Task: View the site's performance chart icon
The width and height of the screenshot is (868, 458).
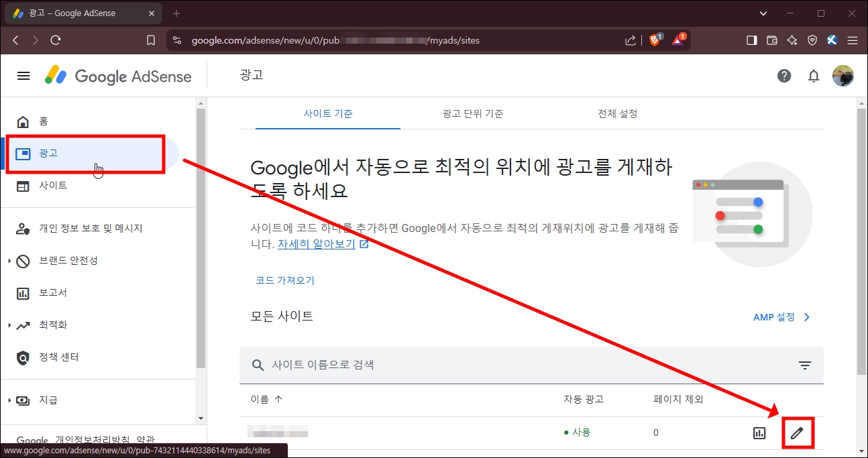Action: (759, 433)
